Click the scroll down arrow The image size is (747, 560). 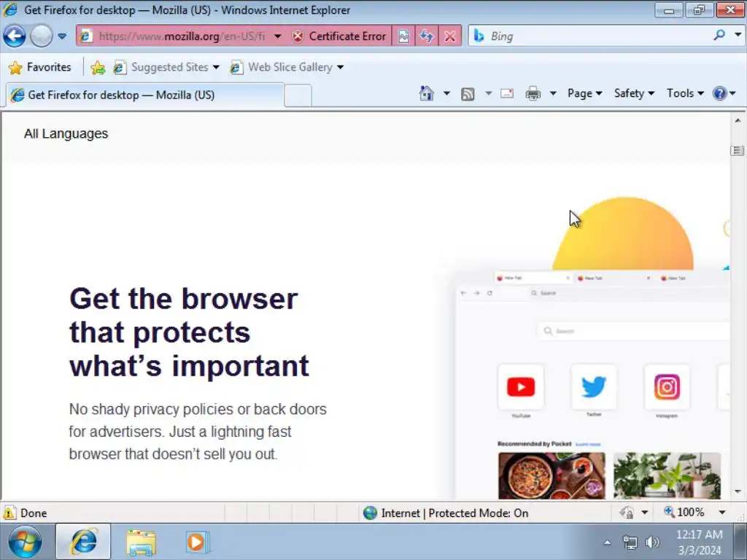tap(738, 491)
